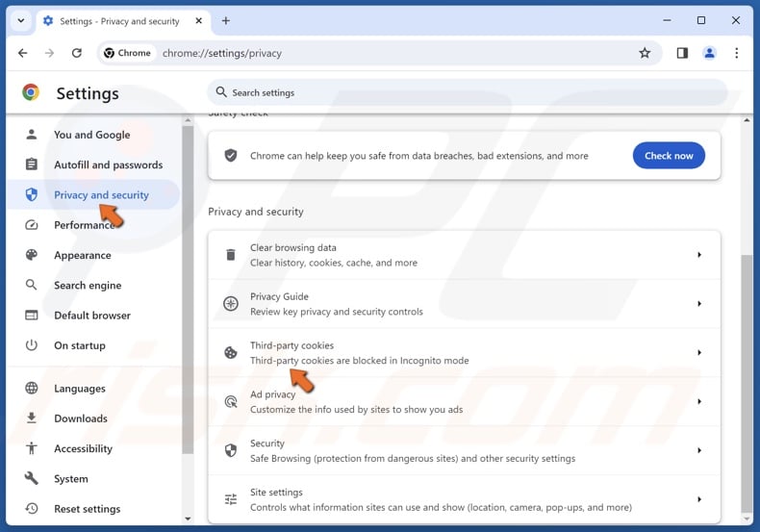The width and height of the screenshot is (760, 532).
Task: Click the safety check shield icon
Action: tap(231, 156)
